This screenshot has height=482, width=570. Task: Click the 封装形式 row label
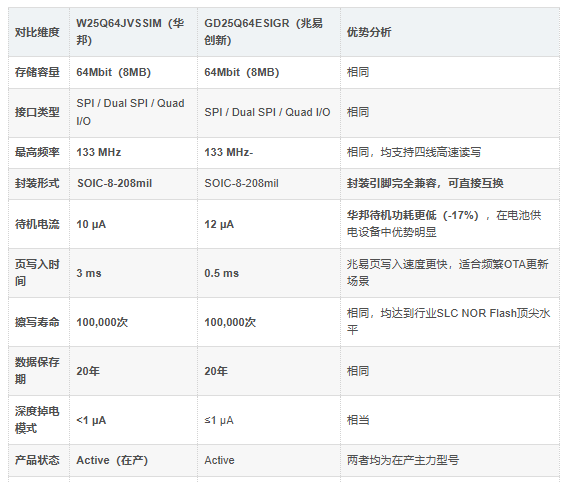click(37, 183)
